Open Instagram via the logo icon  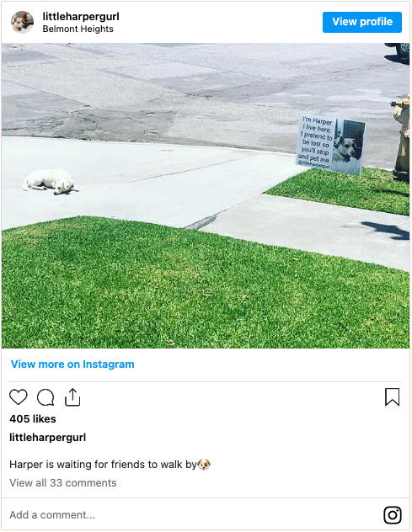(x=393, y=515)
